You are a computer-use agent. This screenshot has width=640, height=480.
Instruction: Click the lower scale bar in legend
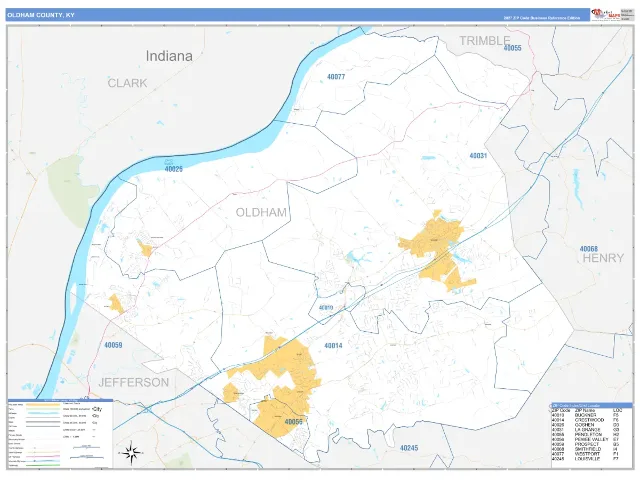87,457
